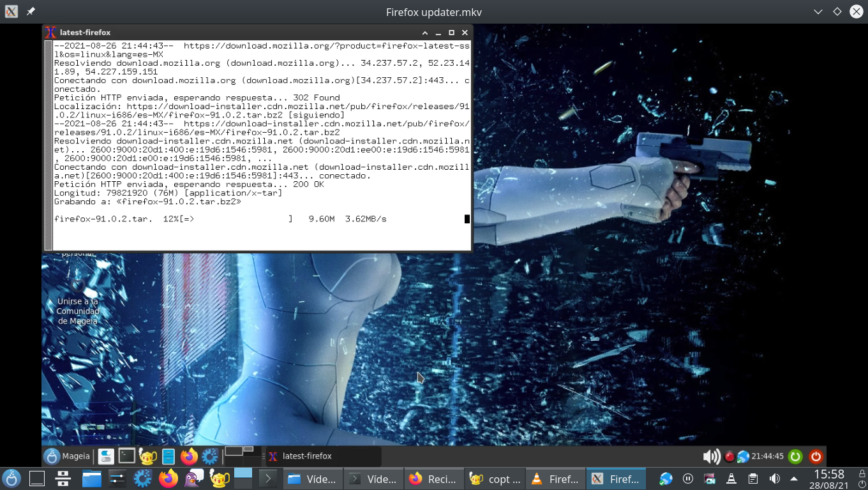Switch to the VLC Firef... task in taskbar

[x=555, y=479]
